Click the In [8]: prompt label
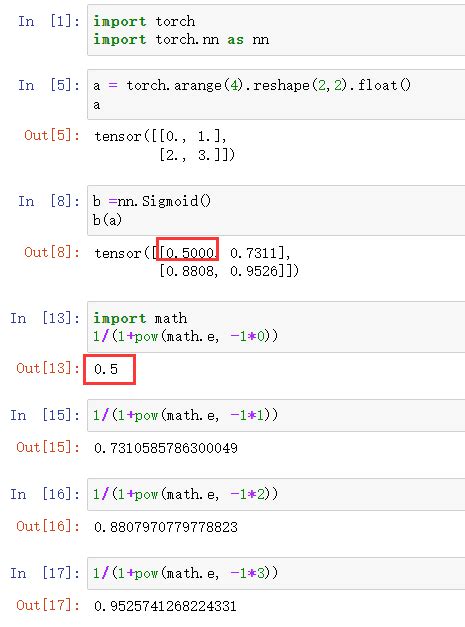 (x=49, y=201)
